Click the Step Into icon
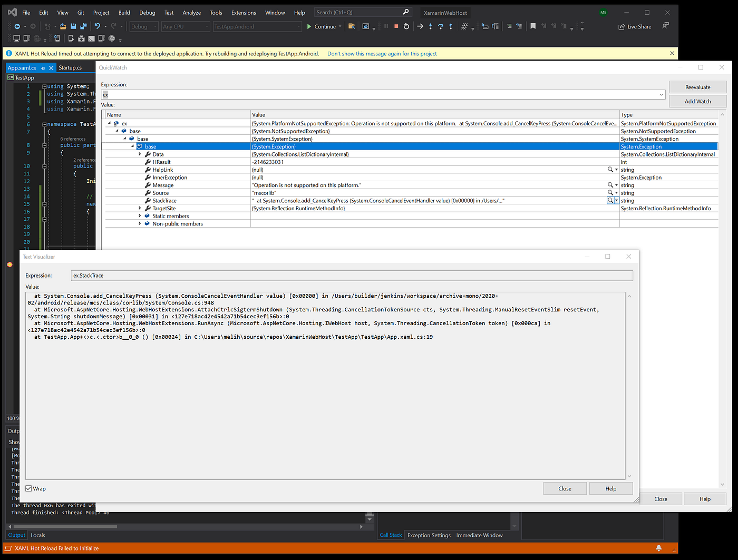738x560 pixels. (431, 26)
